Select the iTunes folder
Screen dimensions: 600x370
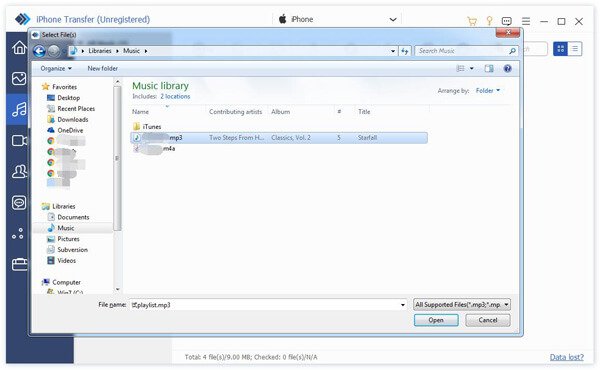point(147,127)
